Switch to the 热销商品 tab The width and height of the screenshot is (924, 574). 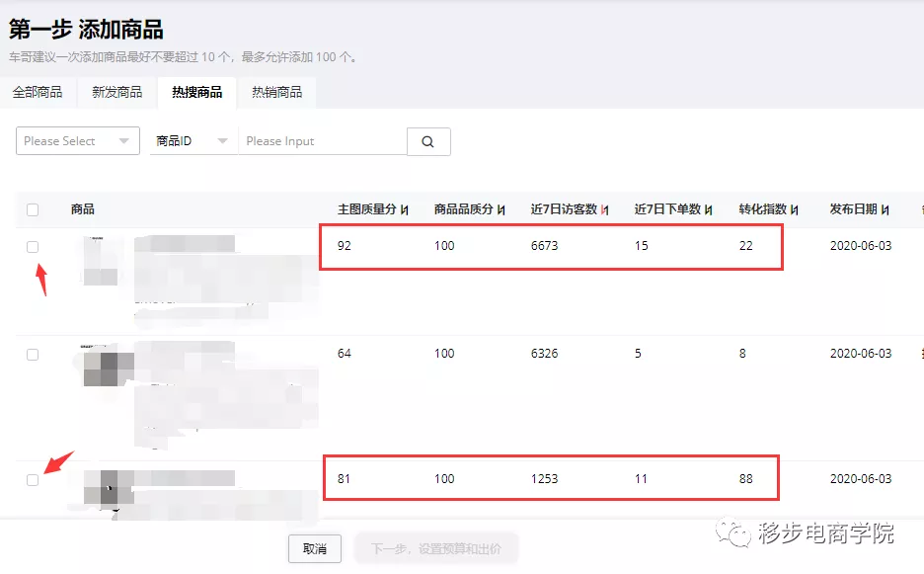pos(275,91)
